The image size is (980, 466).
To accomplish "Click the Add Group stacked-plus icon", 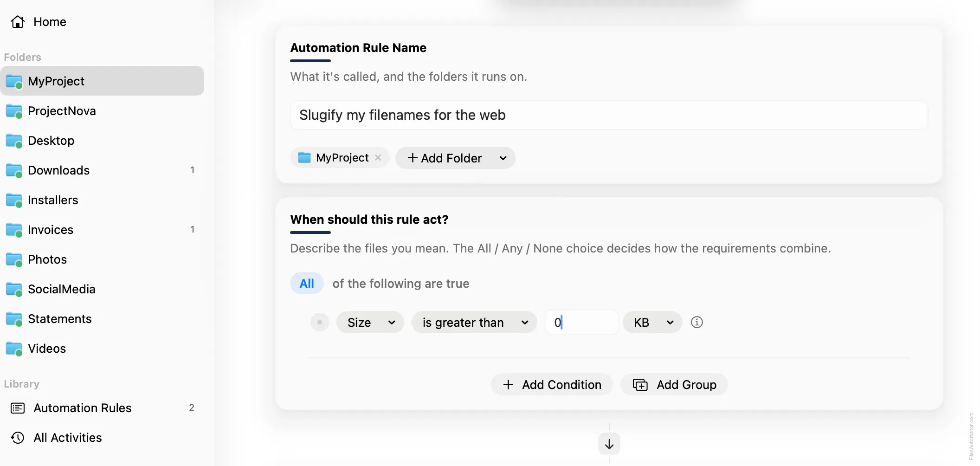I will coord(640,385).
